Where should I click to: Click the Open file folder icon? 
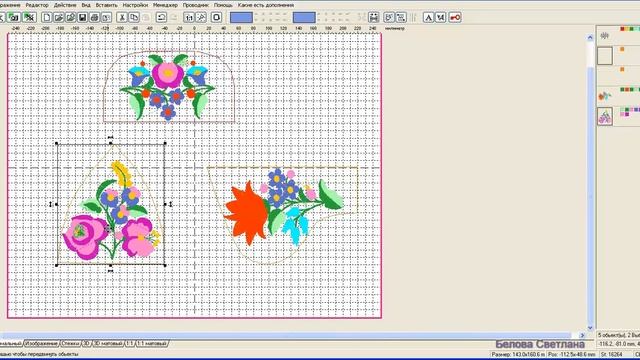pyautogui.click(x=58, y=17)
